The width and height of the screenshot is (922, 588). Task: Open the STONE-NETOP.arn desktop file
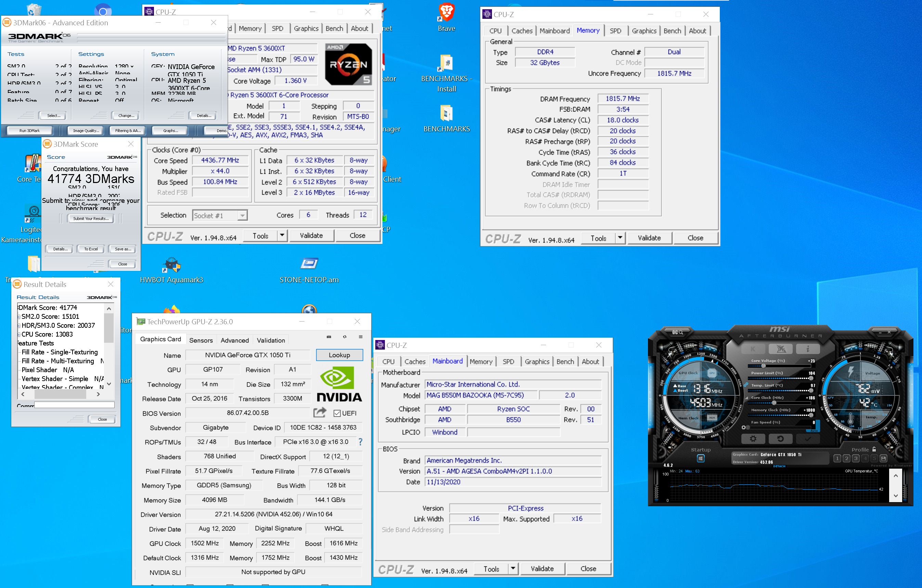point(309,270)
